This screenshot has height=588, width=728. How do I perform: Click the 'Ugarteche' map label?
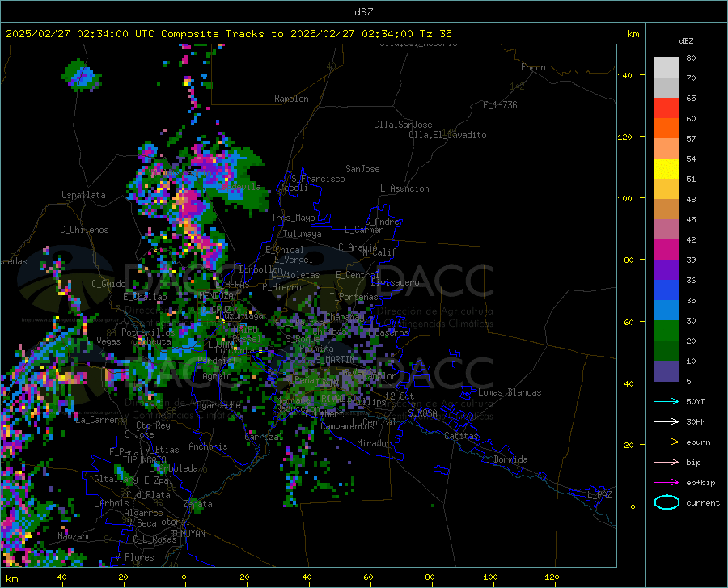pos(218,405)
